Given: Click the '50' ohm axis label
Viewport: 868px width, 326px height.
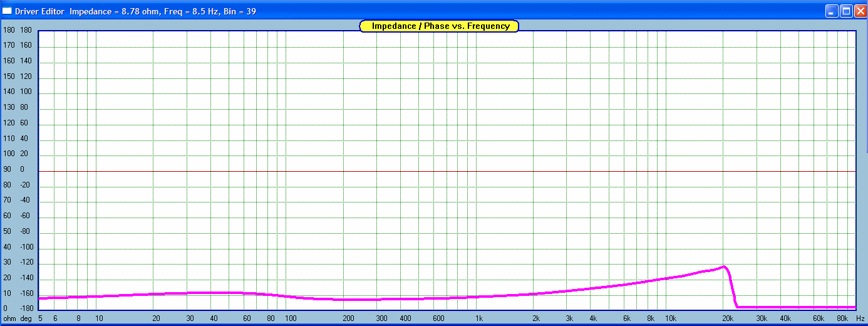Looking at the screenshot, I should 8,231.
